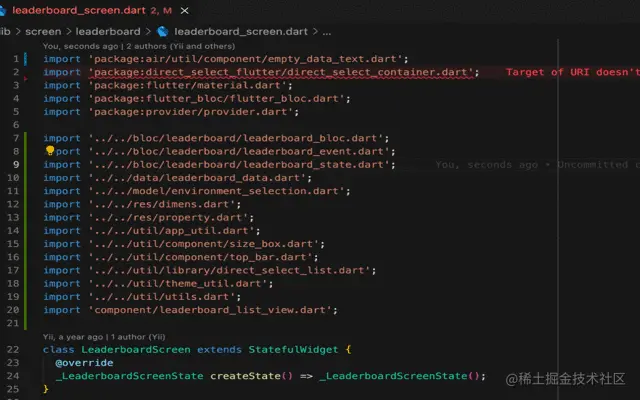The width and height of the screenshot is (640, 400).
Task: Click the flutter_bloc.dart import line
Action: point(197,98)
